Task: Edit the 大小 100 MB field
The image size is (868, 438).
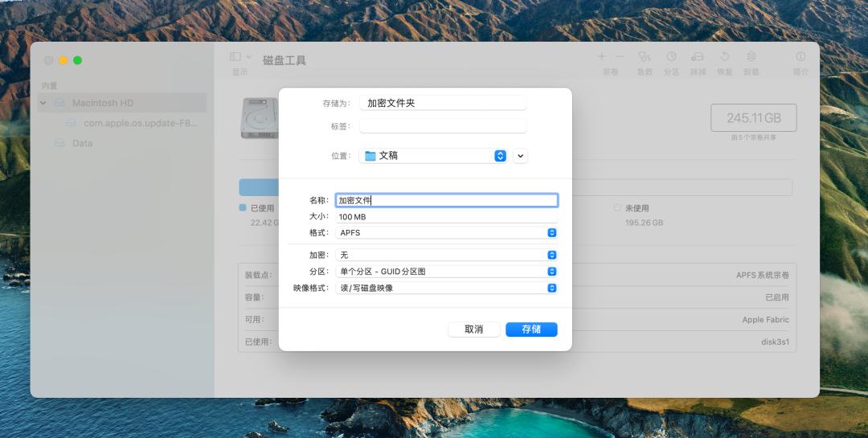Action: (447, 216)
